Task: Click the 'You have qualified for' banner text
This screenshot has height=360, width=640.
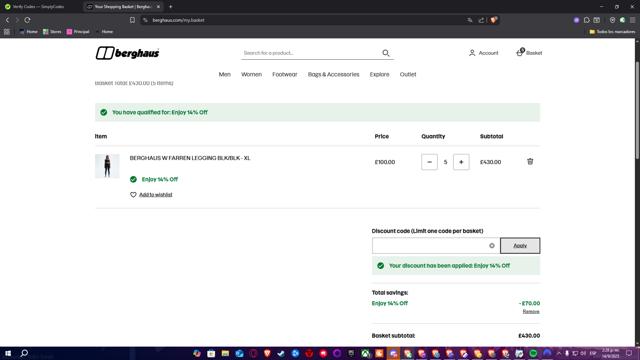Action: (x=160, y=112)
